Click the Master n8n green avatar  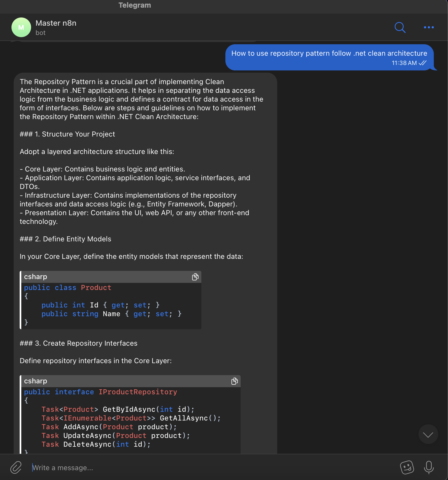pos(21,27)
